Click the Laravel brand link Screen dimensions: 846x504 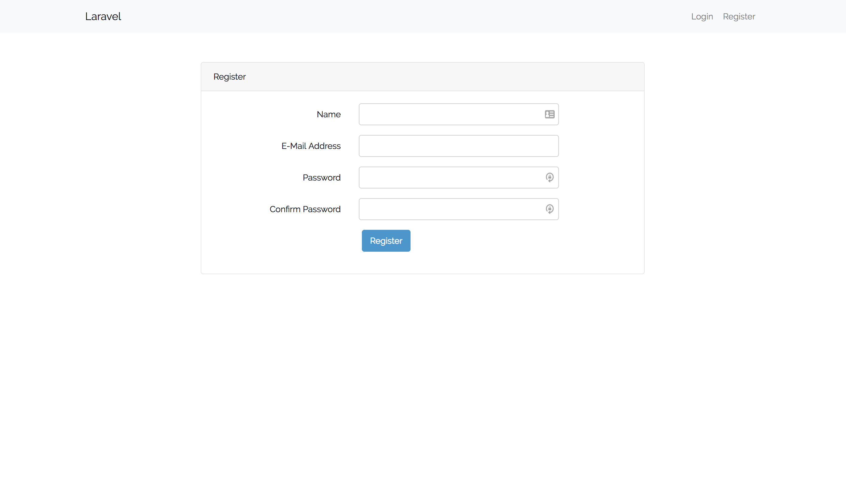pos(103,16)
